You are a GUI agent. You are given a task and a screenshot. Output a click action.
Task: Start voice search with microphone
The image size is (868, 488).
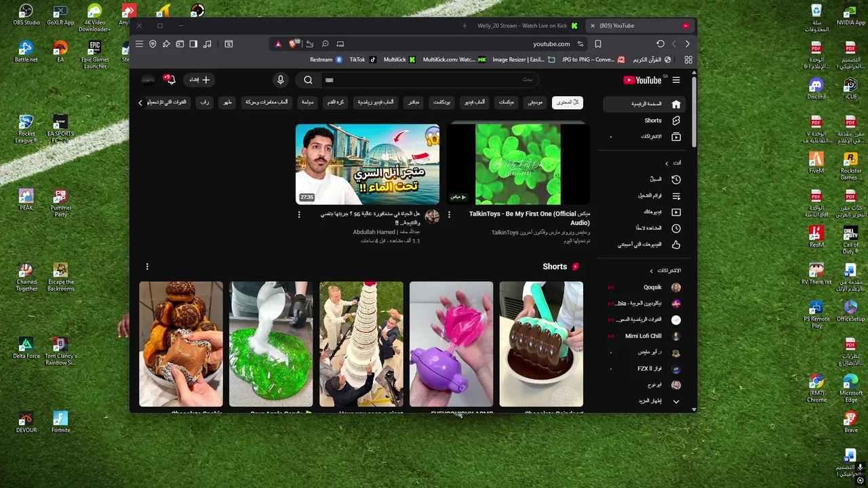coord(281,80)
